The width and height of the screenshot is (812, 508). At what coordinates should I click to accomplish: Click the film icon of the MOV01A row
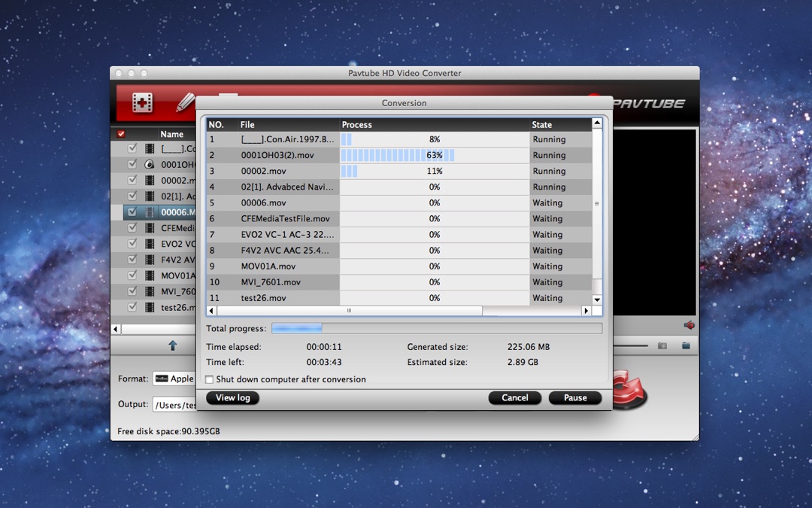[x=150, y=275]
